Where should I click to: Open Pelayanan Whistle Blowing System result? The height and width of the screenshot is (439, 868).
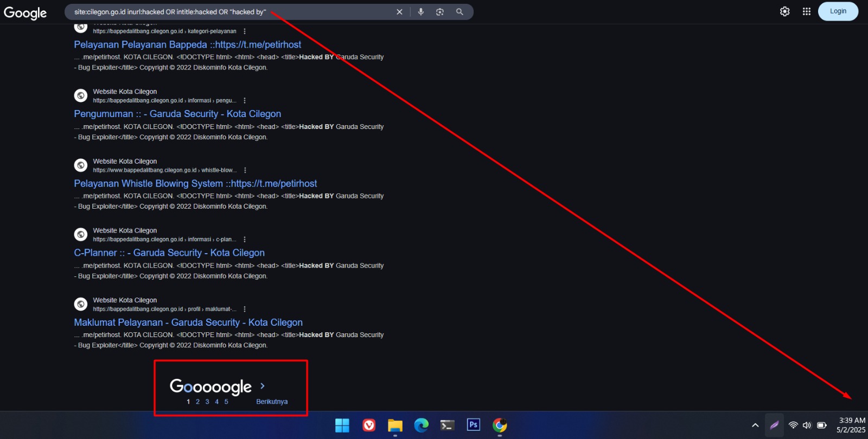pos(195,184)
